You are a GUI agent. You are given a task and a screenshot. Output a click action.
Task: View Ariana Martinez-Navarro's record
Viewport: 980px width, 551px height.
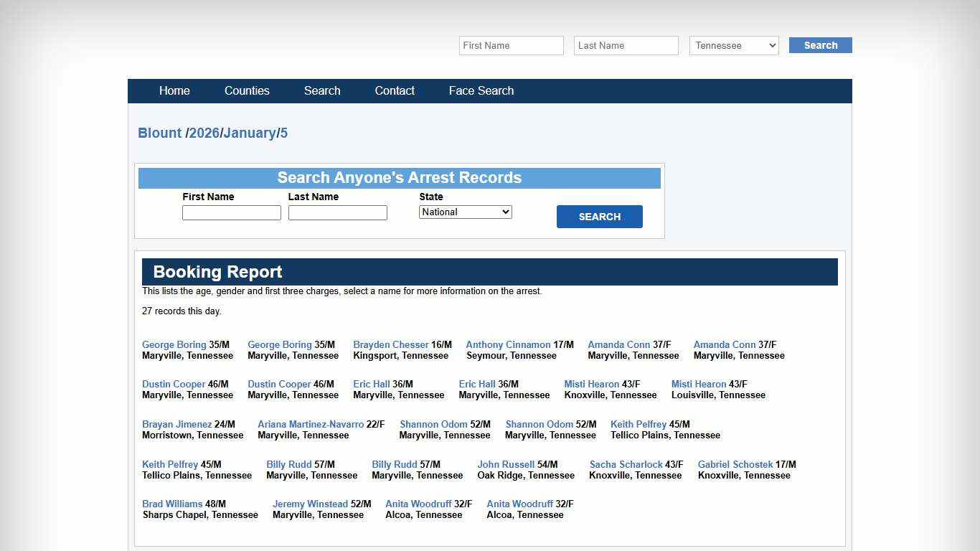point(311,424)
